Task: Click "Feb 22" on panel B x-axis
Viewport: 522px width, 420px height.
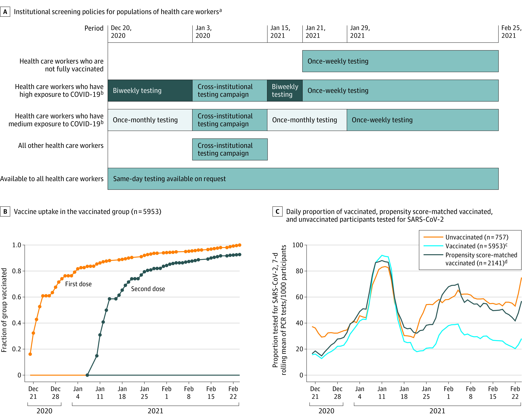Action: (x=233, y=393)
